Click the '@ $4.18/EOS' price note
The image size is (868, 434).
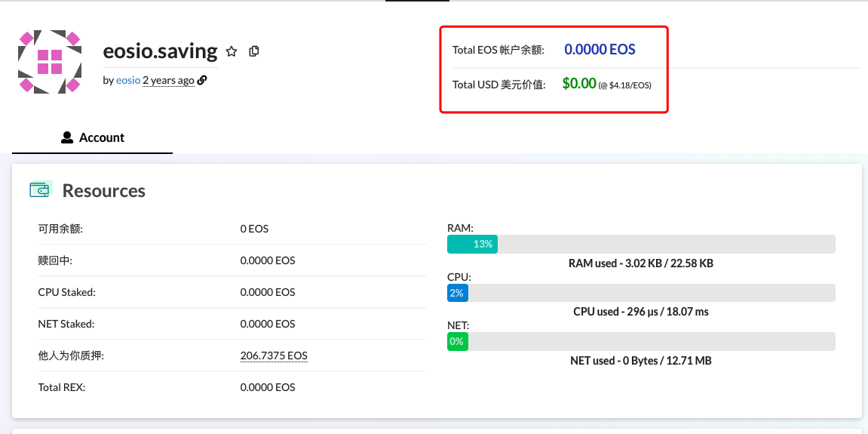(x=625, y=85)
